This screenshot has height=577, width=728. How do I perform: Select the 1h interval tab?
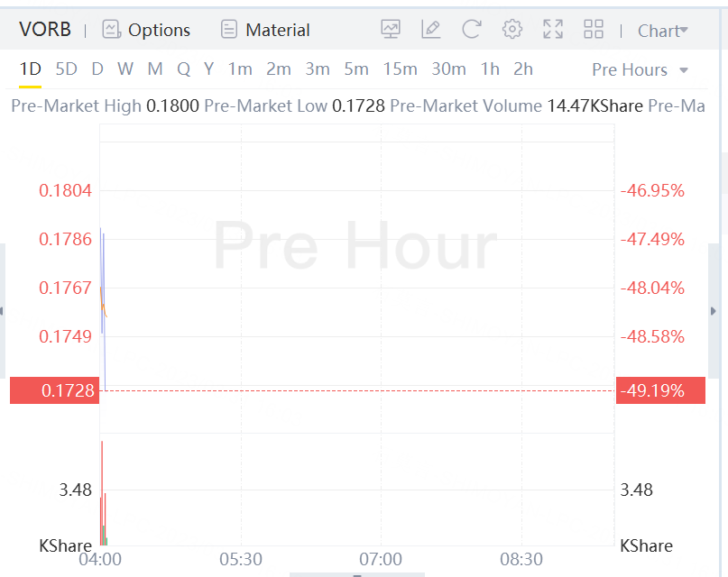pos(490,69)
